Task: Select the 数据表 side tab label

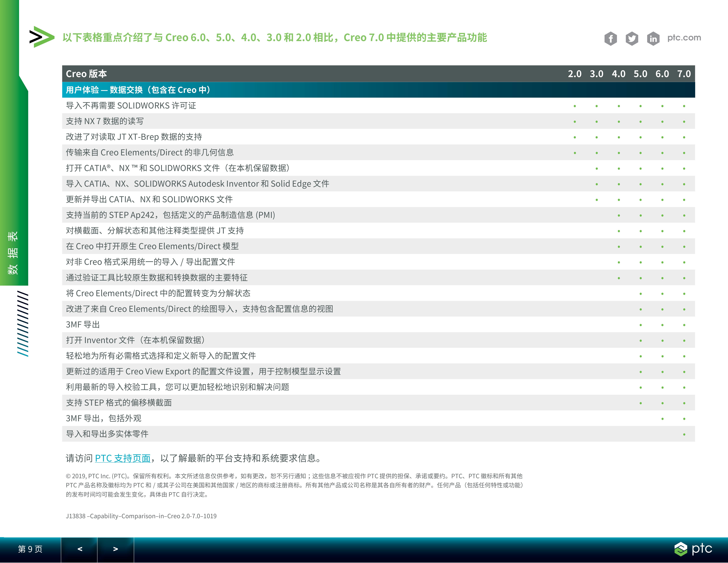Action: tap(13, 253)
